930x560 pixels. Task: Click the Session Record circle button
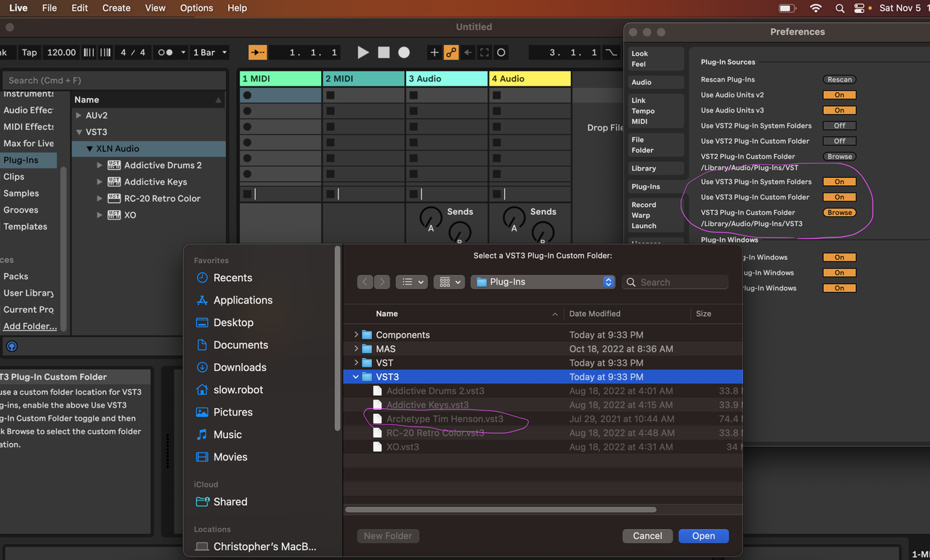pos(501,52)
